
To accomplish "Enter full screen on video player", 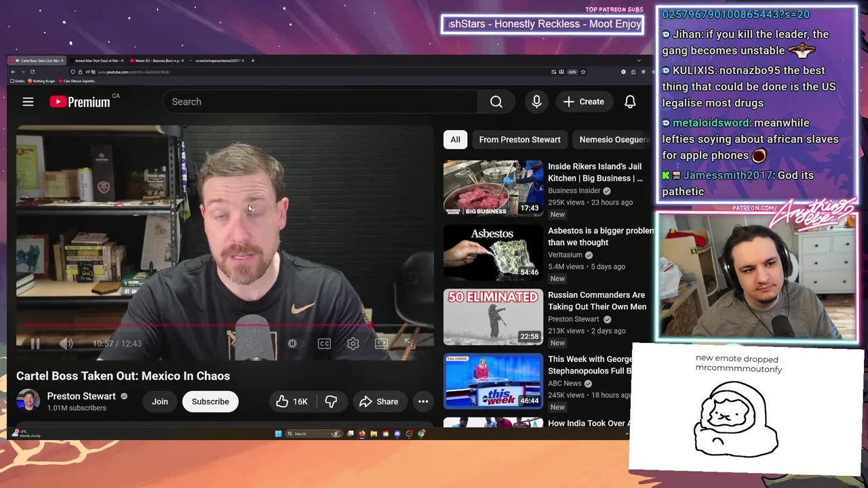I will tap(409, 344).
